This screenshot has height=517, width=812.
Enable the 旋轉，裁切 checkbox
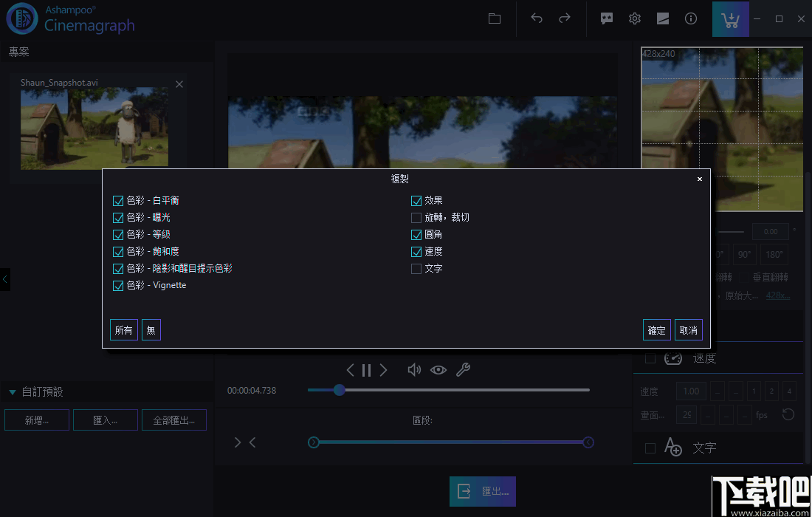click(417, 217)
